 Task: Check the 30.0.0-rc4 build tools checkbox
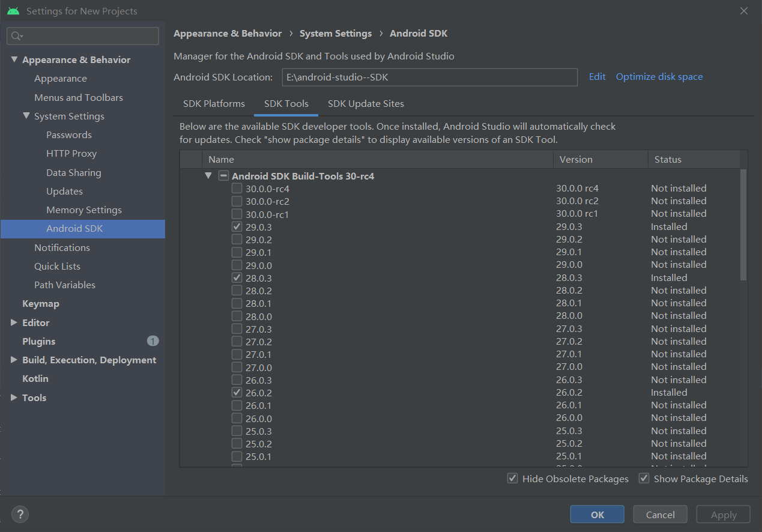pos(237,189)
